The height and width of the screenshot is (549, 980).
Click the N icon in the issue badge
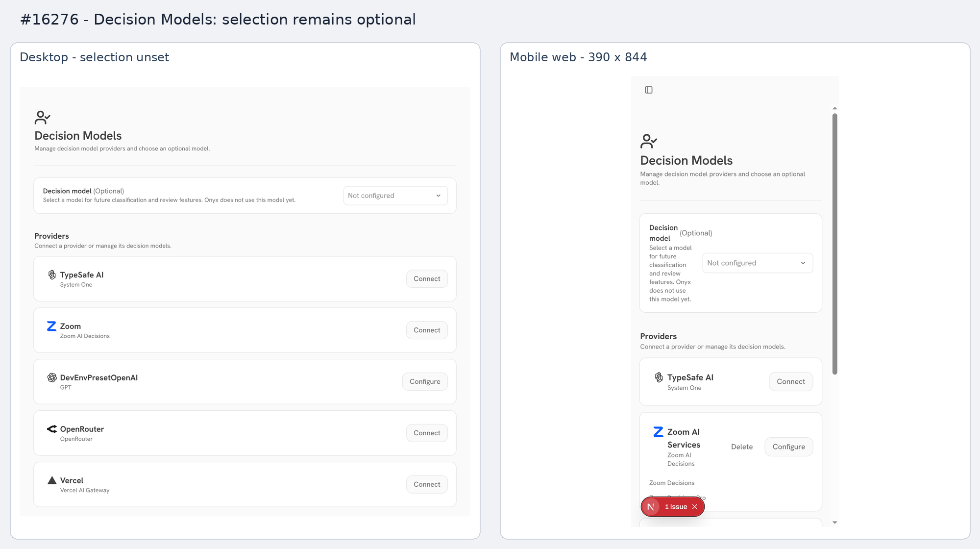tap(651, 507)
